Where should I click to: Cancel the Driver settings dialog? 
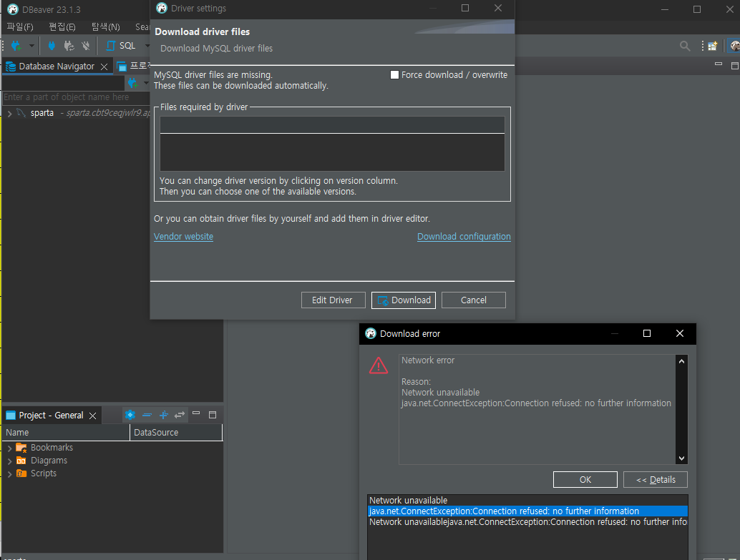473,300
